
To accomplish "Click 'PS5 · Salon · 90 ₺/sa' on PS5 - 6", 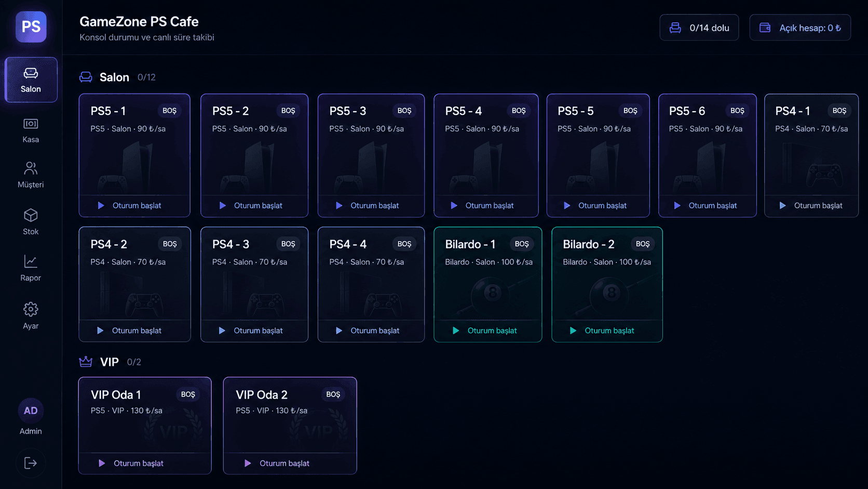I will pos(706,129).
